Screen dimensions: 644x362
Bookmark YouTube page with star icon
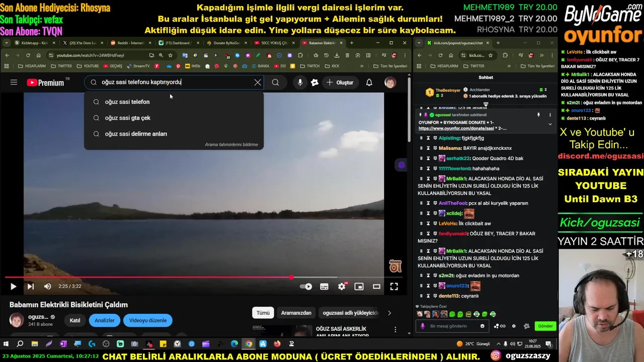(x=171, y=55)
